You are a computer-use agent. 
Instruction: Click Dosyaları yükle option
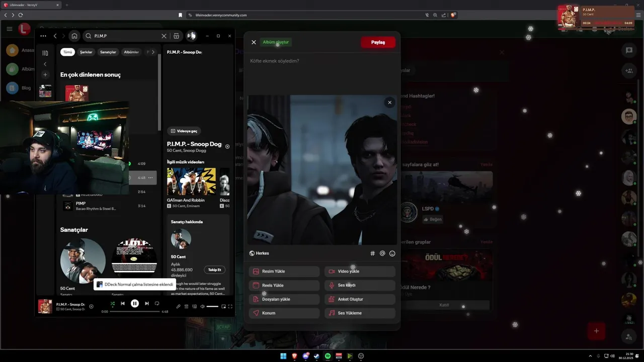pyautogui.click(x=284, y=299)
